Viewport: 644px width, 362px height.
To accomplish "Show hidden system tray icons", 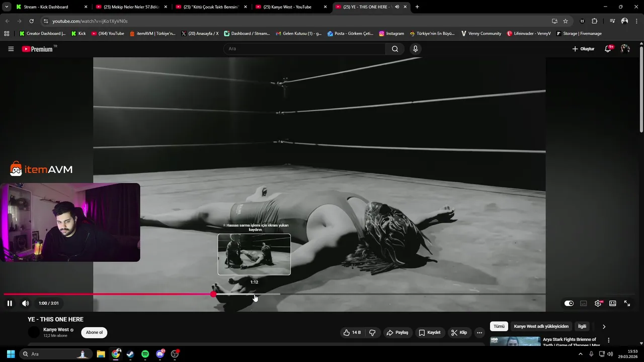I will 580,354.
